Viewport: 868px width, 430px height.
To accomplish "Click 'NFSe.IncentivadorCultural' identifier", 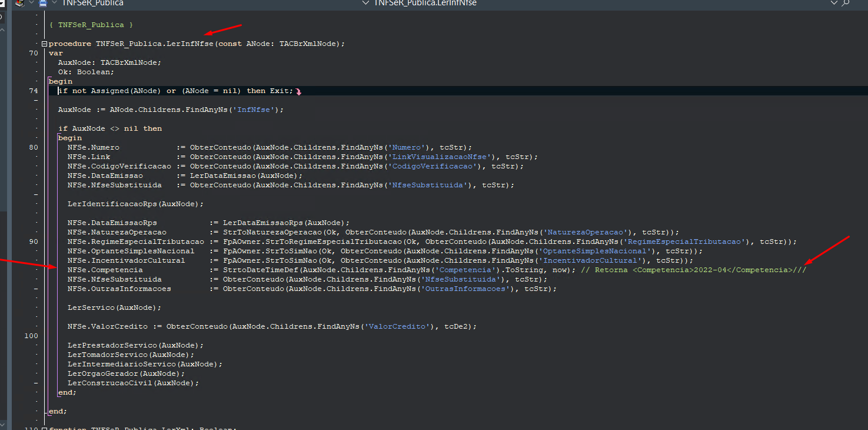I will [126, 260].
